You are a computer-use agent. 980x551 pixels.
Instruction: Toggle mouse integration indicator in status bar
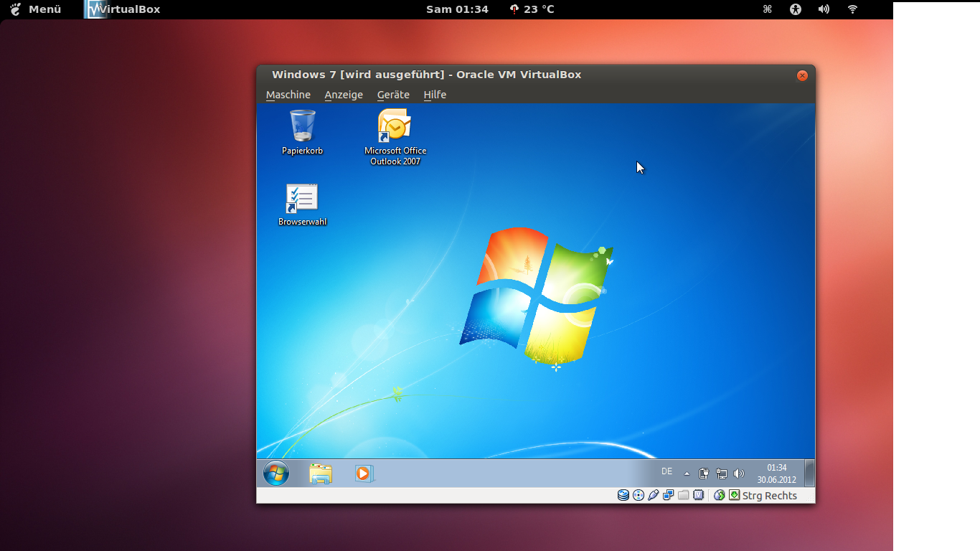point(719,495)
